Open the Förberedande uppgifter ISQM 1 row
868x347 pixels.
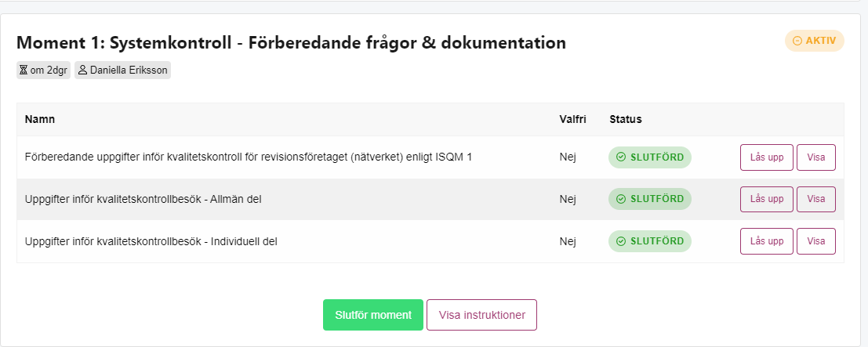click(x=430, y=157)
